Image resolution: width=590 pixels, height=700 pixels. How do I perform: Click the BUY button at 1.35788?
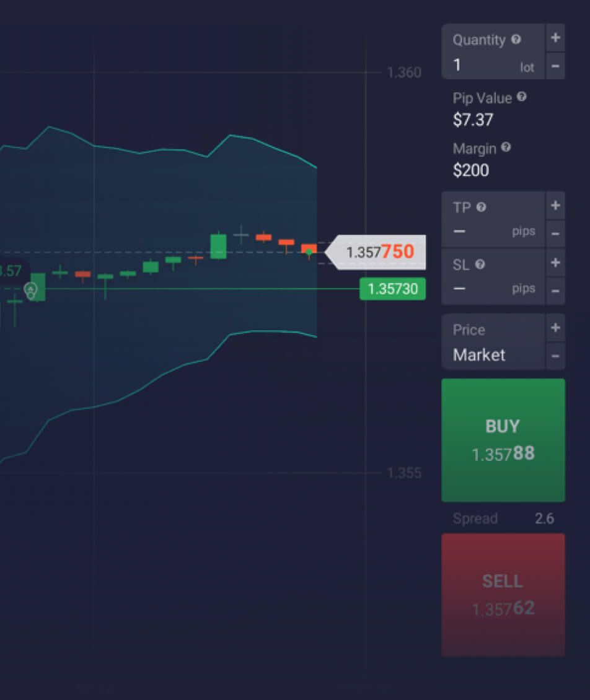503,440
